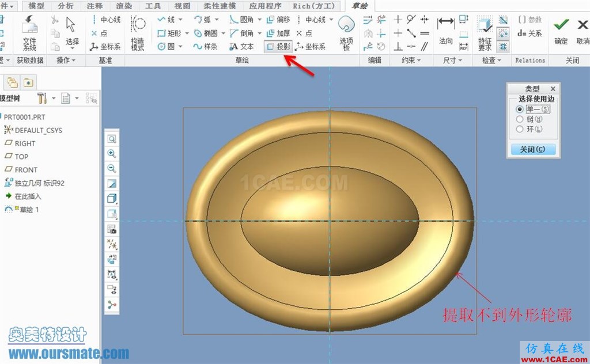Click the d= 关系 (Relations) button
The width and height of the screenshot is (590, 364).
click(x=530, y=33)
